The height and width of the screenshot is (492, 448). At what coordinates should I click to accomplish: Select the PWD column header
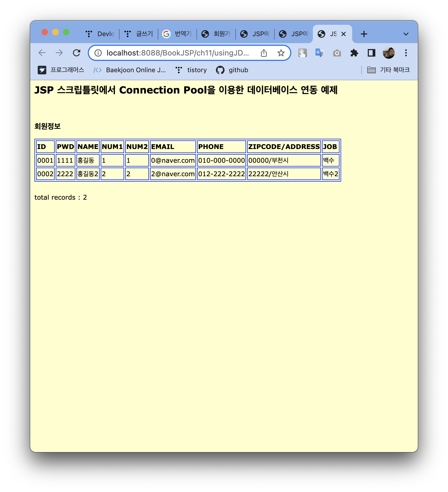coord(65,147)
